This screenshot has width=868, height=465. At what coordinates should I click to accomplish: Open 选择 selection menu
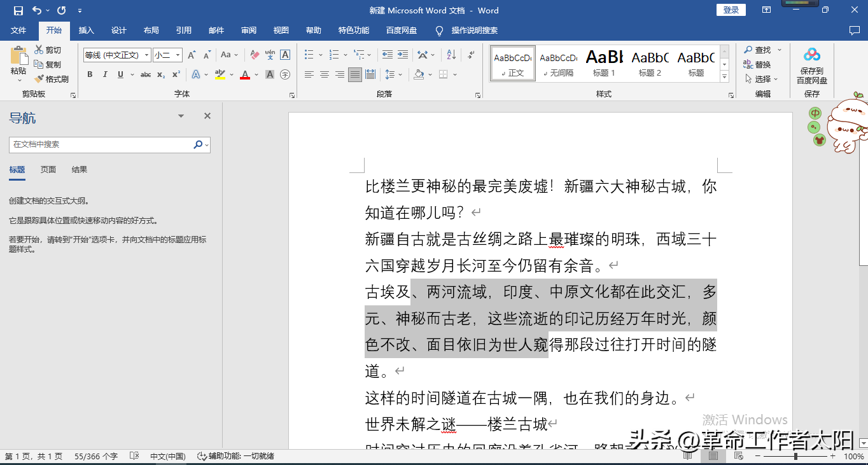click(762, 79)
